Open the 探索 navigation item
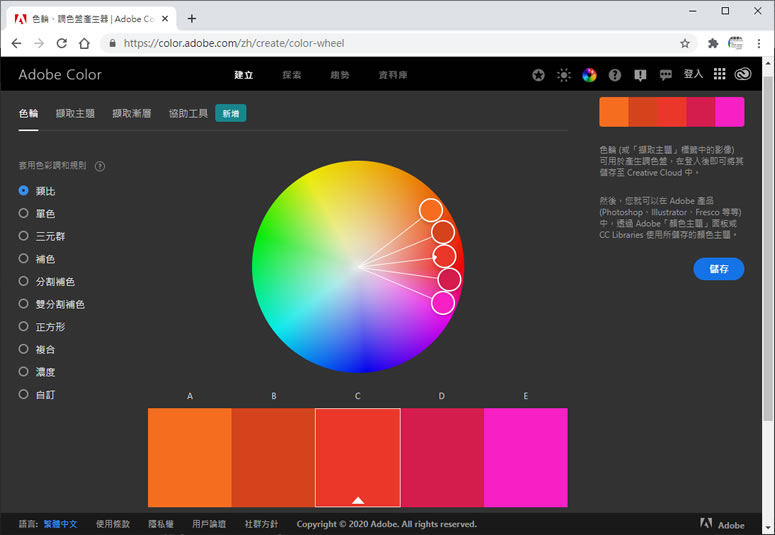 [x=292, y=75]
